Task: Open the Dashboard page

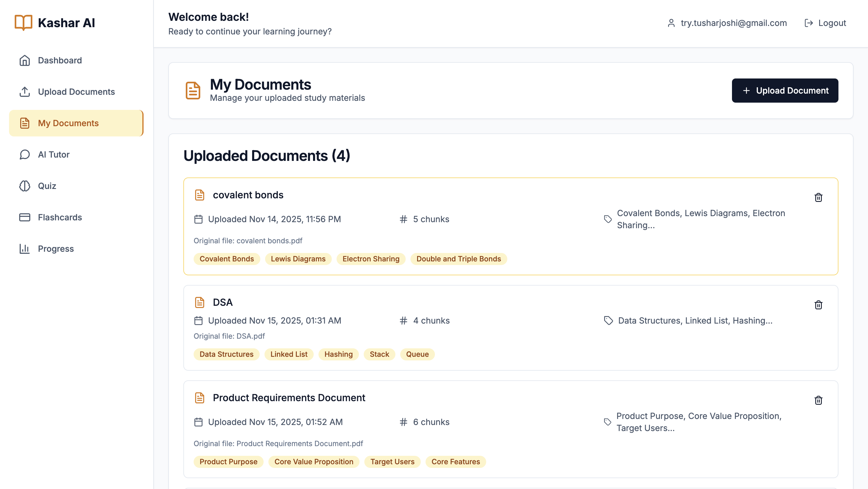Action: [x=77, y=60]
